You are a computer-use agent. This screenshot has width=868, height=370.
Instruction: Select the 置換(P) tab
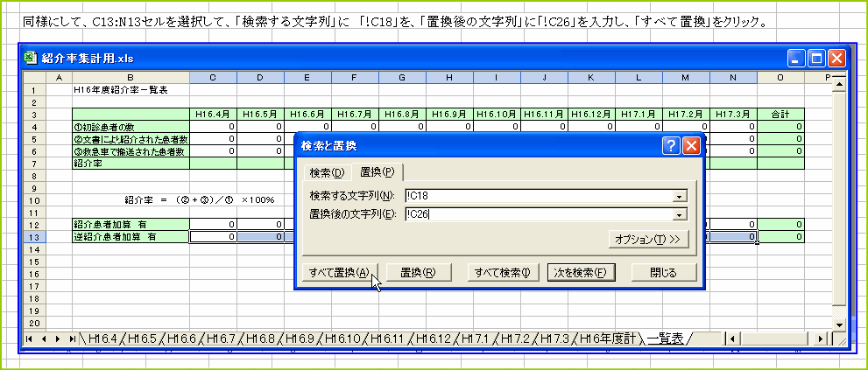[377, 172]
